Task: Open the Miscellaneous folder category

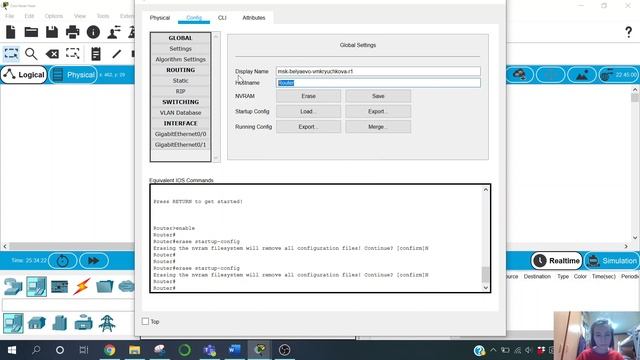Action: 104,286
